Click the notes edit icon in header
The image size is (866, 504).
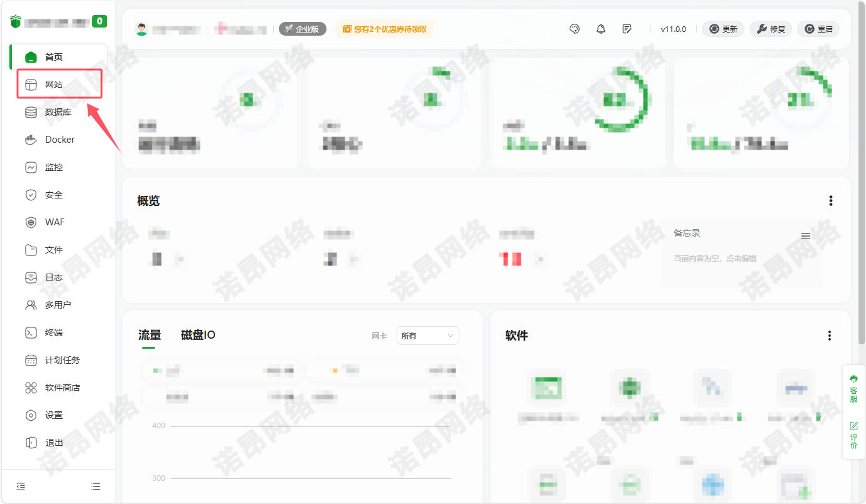coord(627,29)
